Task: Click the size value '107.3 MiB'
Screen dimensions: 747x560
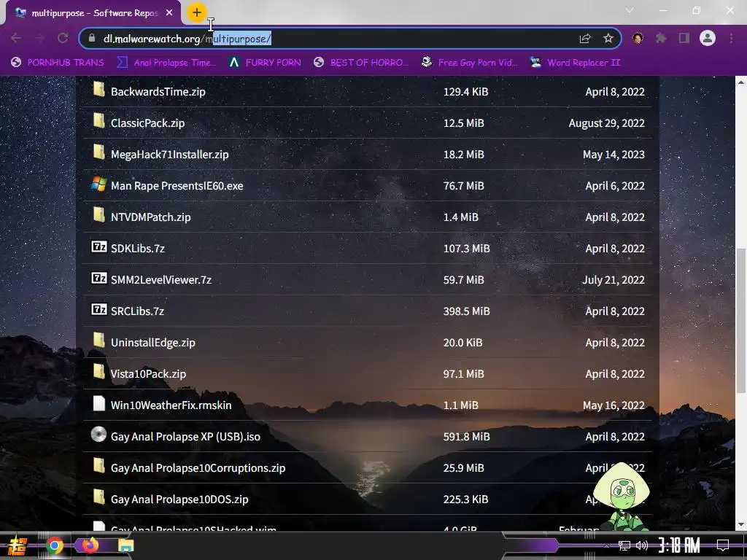Action: coord(466,249)
